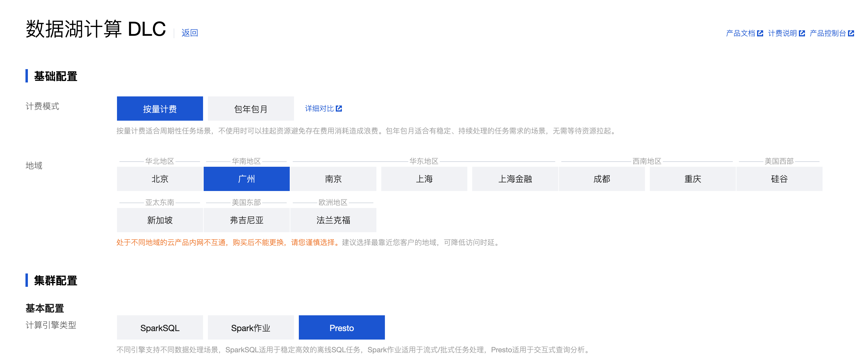
Task: Choose 重庆 region under 西南地区
Action: pos(693,179)
